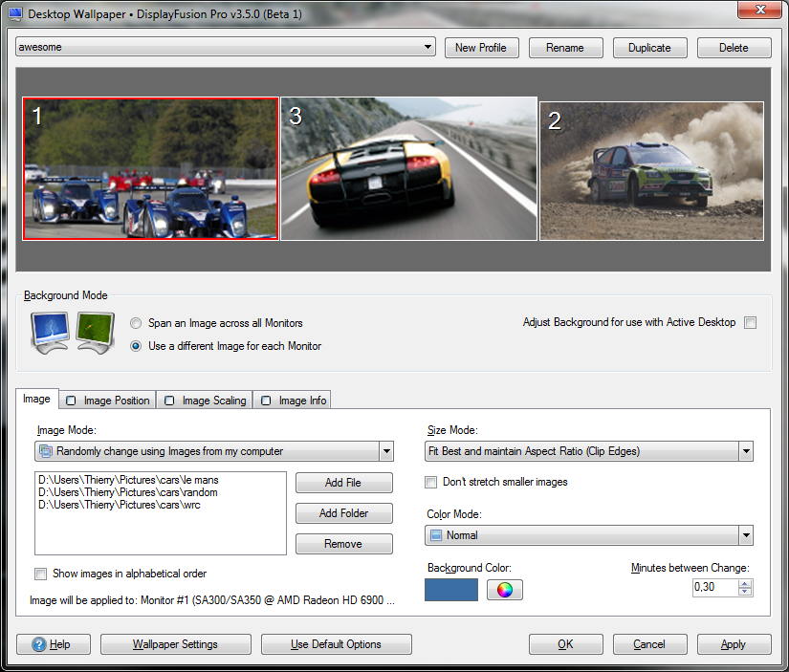This screenshot has height=672, width=789.
Task: Click the blue Background Color swatch
Action: (x=450, y=590)
